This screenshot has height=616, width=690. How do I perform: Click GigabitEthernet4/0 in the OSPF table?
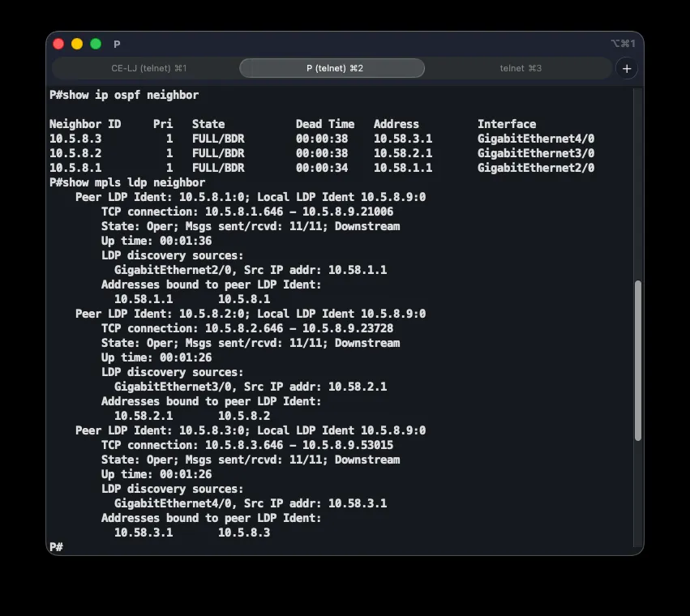[x=536, y=139]
